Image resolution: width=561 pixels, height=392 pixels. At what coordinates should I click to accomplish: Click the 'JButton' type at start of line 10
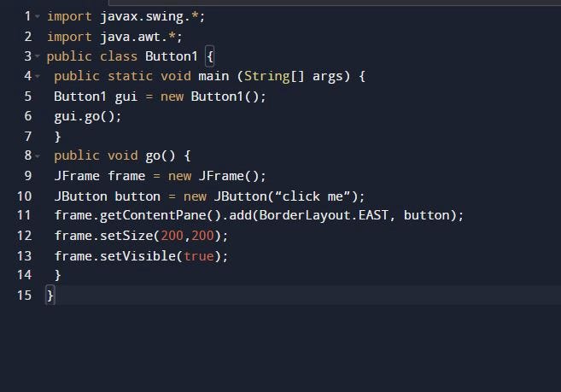point(80,196)
